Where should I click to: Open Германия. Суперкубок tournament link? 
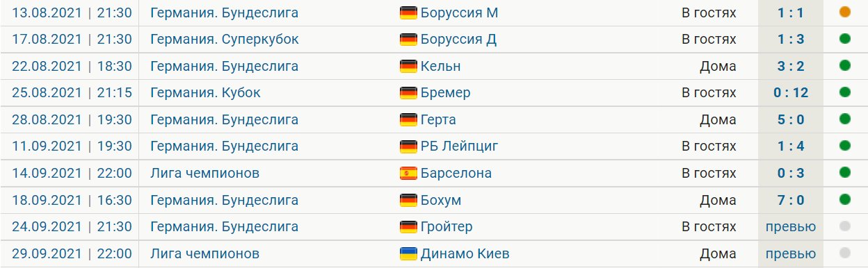(225, 40)
